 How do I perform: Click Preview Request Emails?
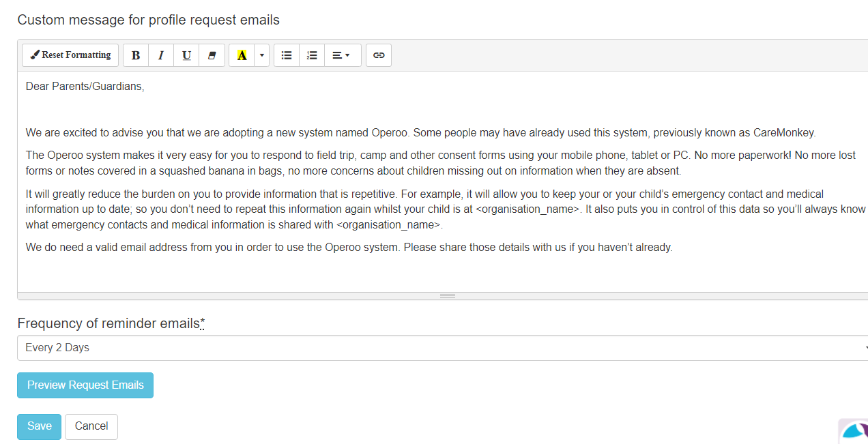point(85,385)
